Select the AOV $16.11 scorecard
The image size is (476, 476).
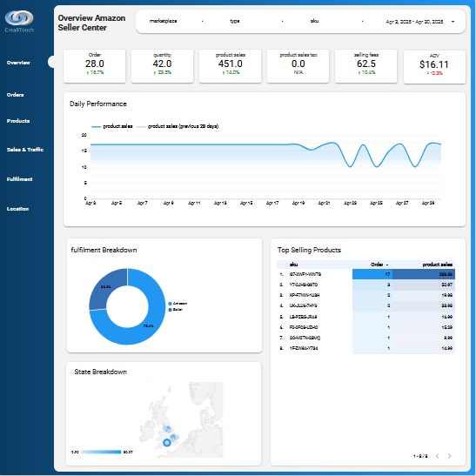pyautogui.click(x=434, y=67)
